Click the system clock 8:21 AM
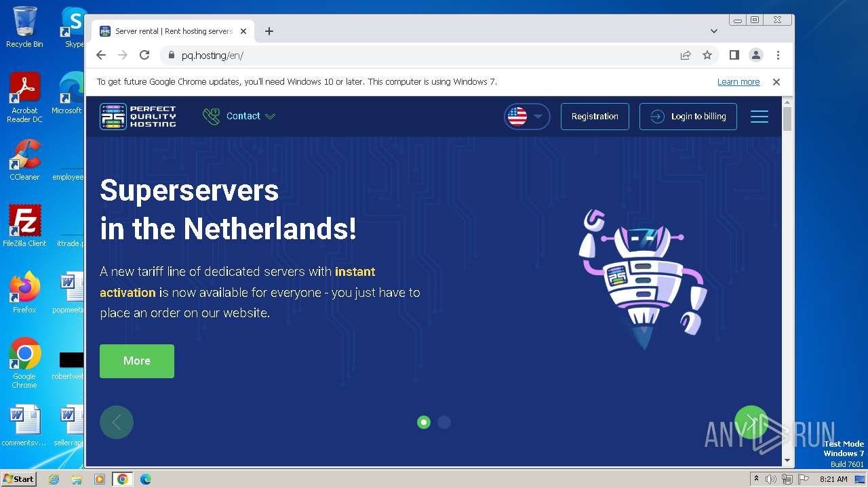 tap(833, 479)
